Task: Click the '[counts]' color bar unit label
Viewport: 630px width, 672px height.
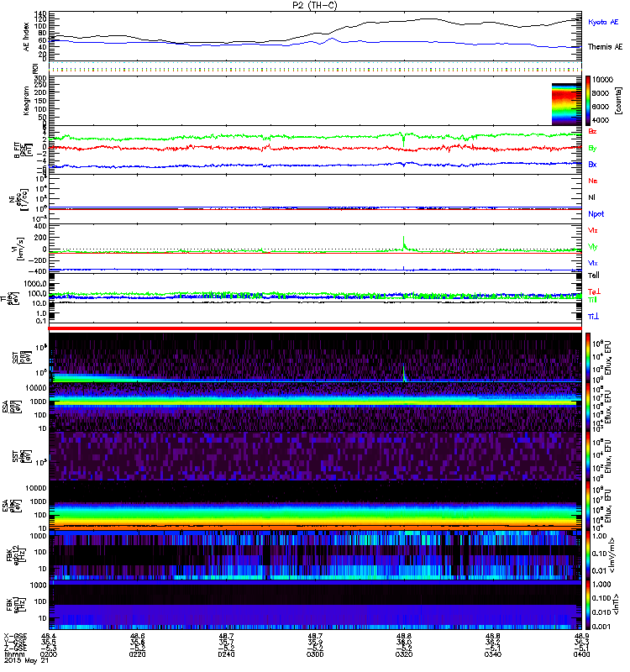Action: [x=618, y=100]
